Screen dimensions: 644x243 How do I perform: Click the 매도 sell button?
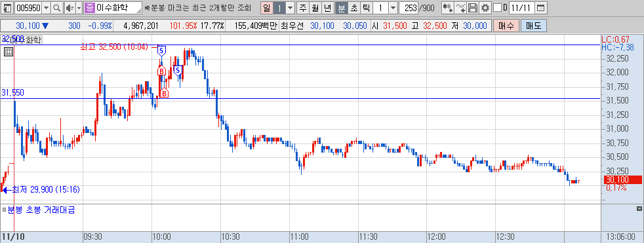point(534,26)
